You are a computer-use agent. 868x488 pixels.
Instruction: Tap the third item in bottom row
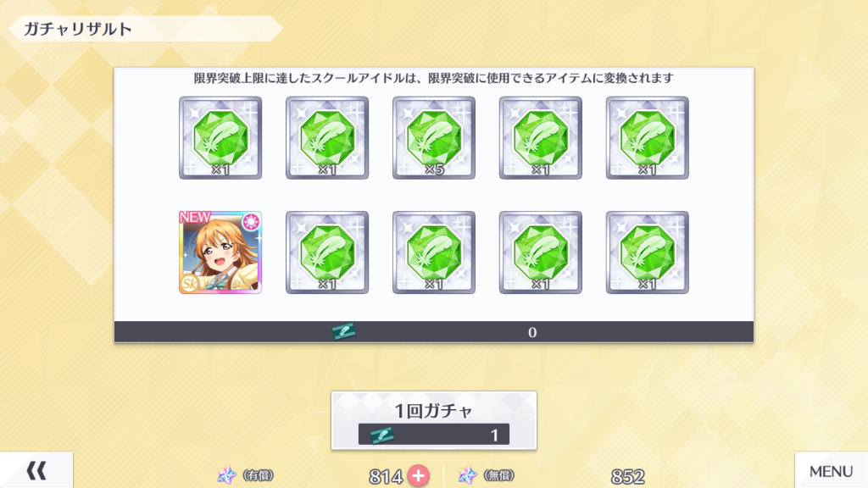pos(434,252)
